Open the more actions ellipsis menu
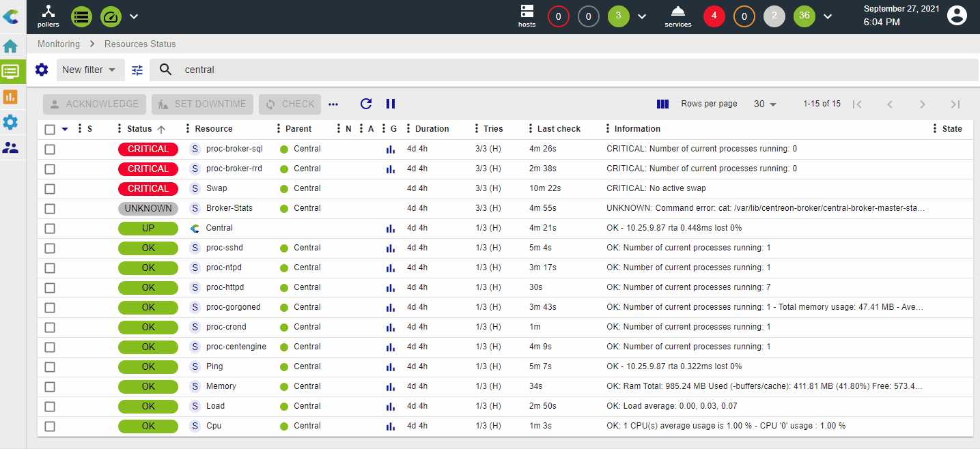This screenshot has width=980, height=449. [x=333, y=104]
